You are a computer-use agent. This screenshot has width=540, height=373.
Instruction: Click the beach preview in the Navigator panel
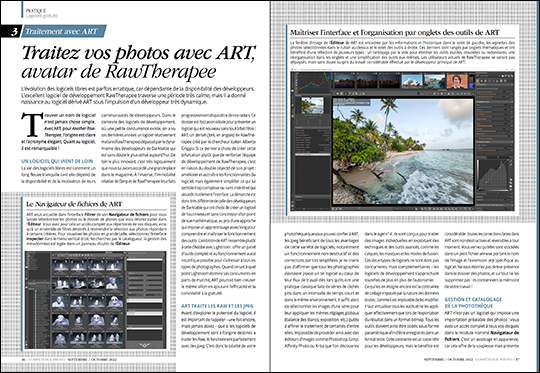(x=313, y=105)
